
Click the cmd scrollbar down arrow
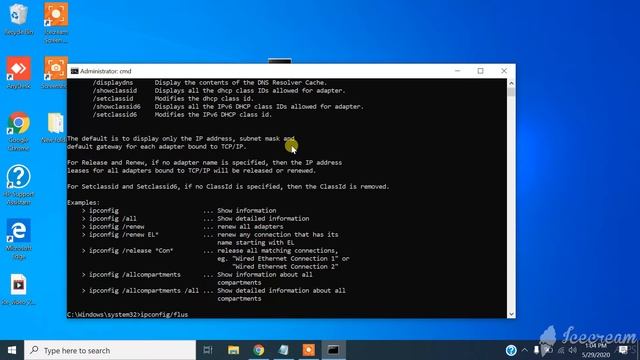(x=511, y=314)
